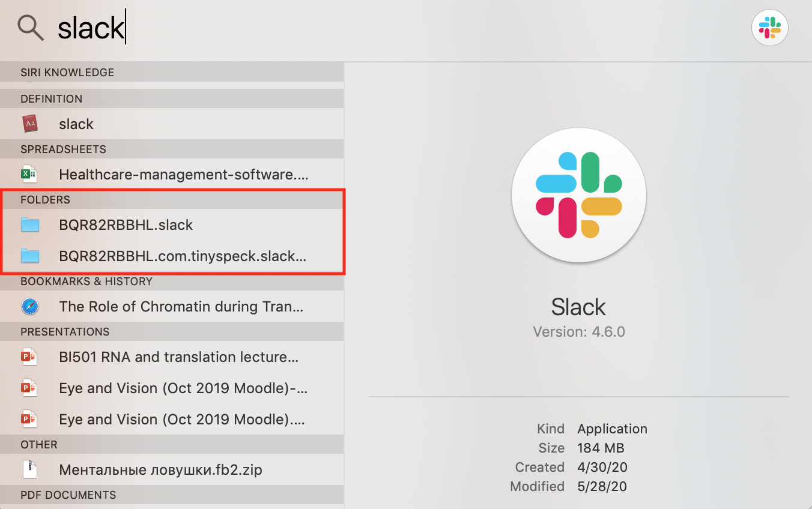Click the Spotlight magnifying glass icon
The width and height of the screenshot is (812, 509).
[30, 28]
